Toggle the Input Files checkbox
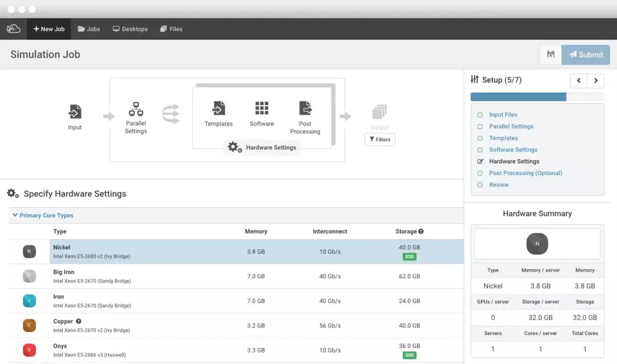 coord(480,115)
